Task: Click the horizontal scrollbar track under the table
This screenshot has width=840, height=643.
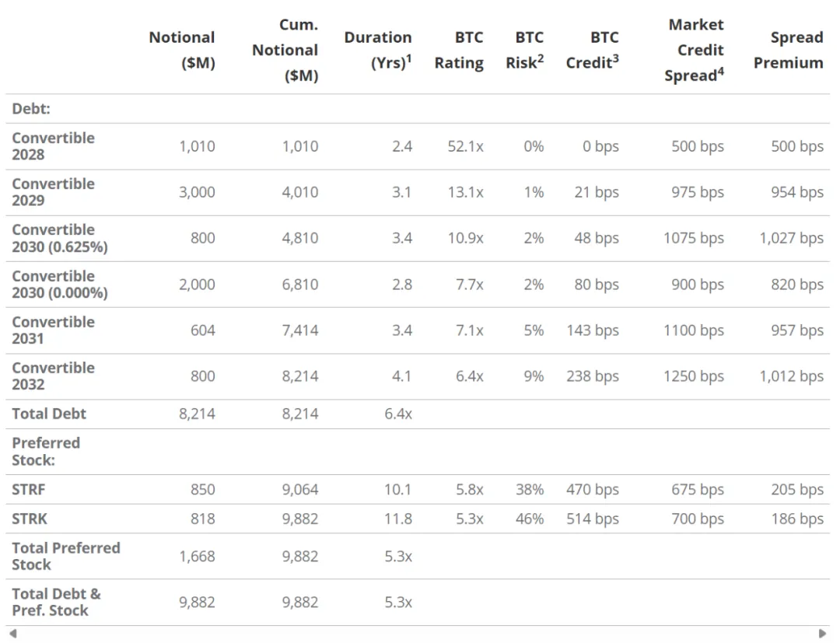Action: coord(418,634)
